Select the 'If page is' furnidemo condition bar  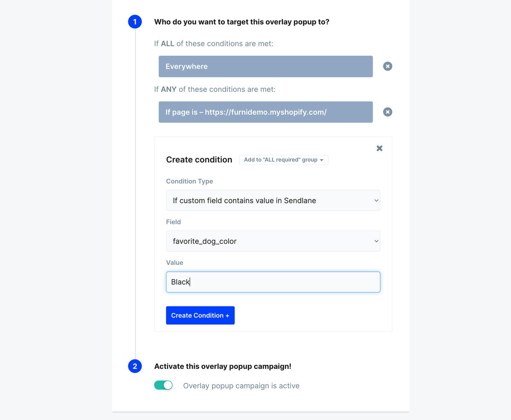tap(266, 112)
